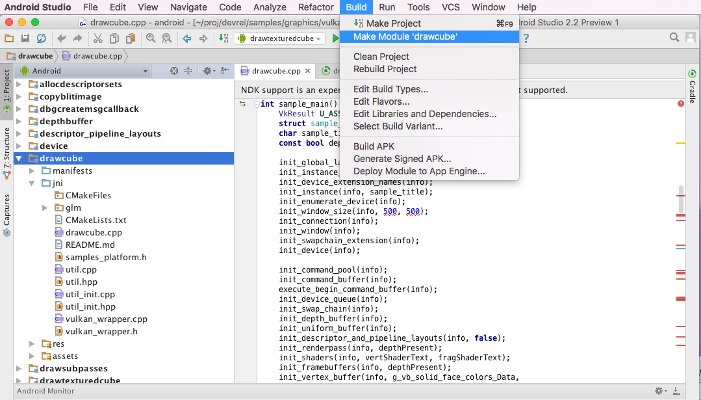This screenshot has width=701, height=400.
Task: Expand the glm folder
Action: [x=45, y=208]
